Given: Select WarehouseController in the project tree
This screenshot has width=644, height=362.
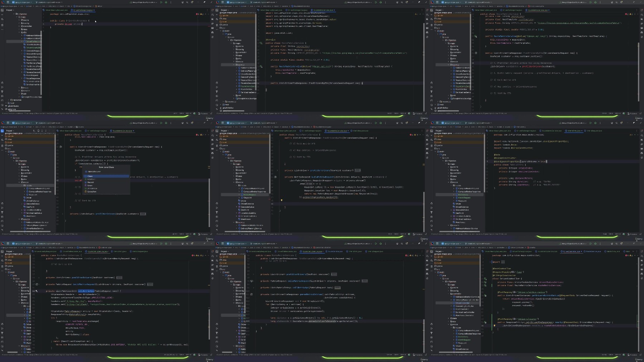Looking at the screenshot, I should click(x=465, y=315).
